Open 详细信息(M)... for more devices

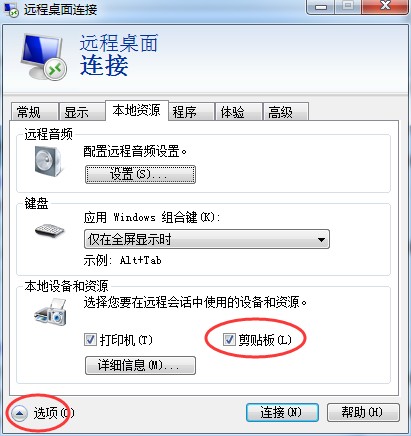tap(140, 366)
